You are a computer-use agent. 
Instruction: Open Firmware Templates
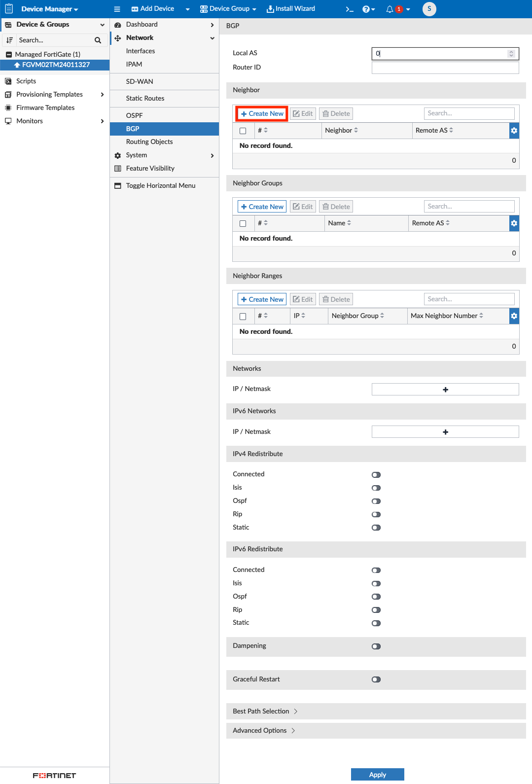pyautogui.click(x=45, y=108)
